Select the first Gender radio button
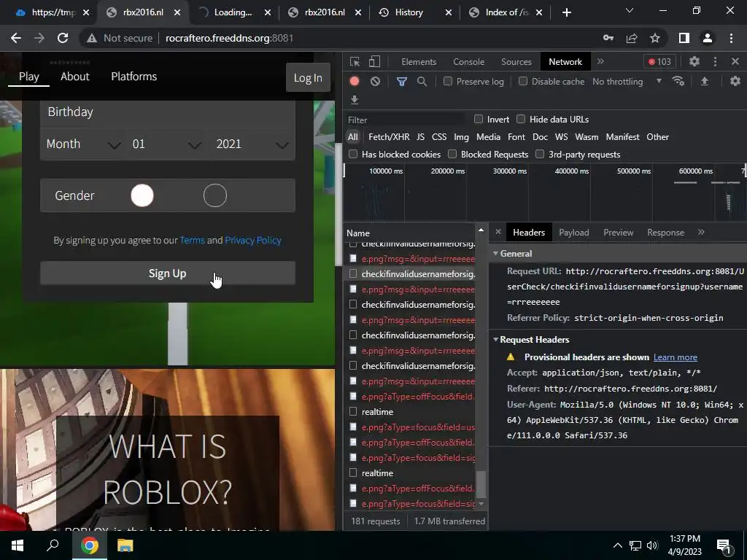This screenshot has height=560, width=747. point(142,195)
